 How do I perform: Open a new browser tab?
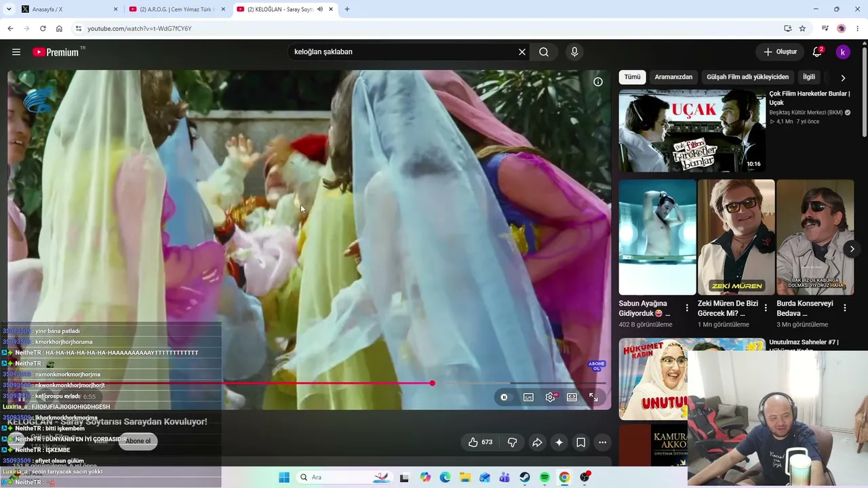tap(347, 9)
